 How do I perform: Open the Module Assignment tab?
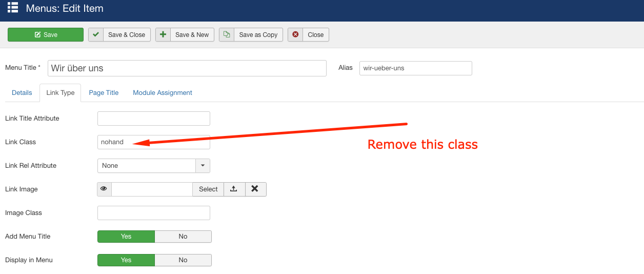pyautogui.click(x=163, y=93)
